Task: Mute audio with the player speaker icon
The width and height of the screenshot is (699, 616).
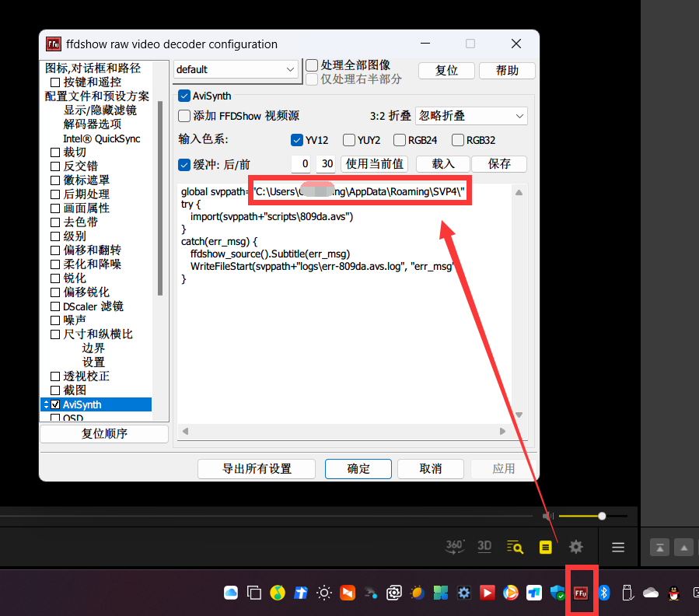Action: click(x=548, y=516)
